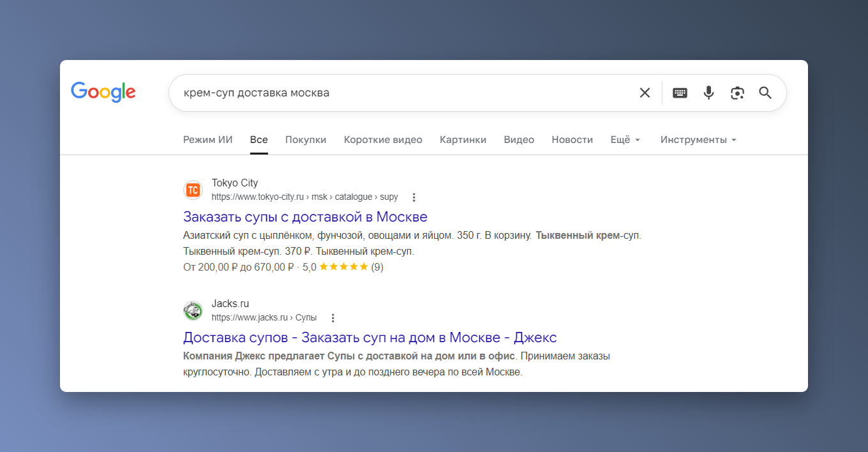Click the snippet line круглосуточно. Доставляем с утра
This screenshot has height=452, width=868.
353,372
